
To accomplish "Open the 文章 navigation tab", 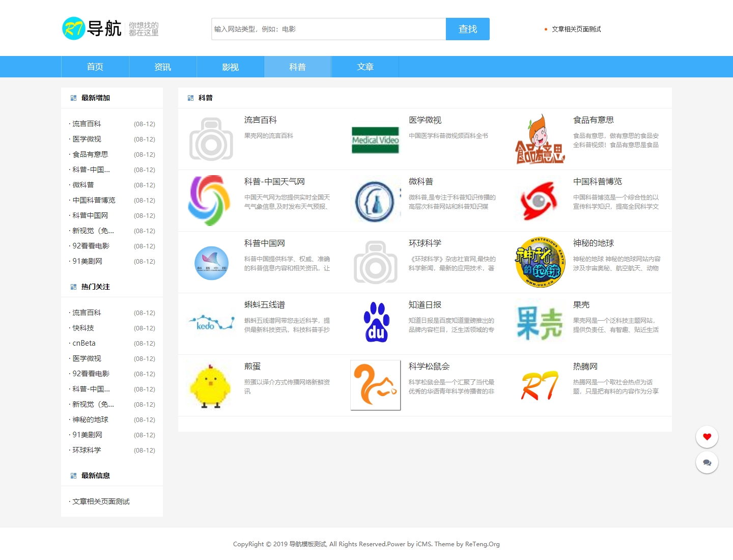I will coord(364,66).
